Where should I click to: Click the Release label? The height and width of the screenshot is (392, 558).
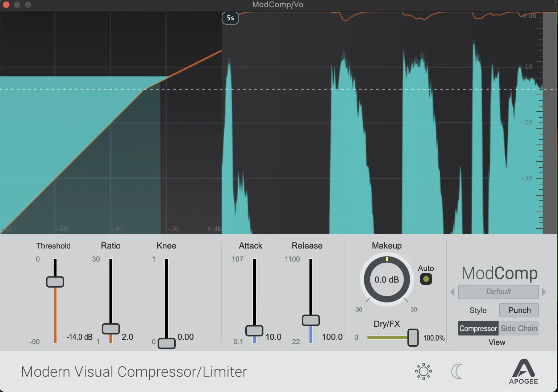pyautogui.click(x=307, y=246)
